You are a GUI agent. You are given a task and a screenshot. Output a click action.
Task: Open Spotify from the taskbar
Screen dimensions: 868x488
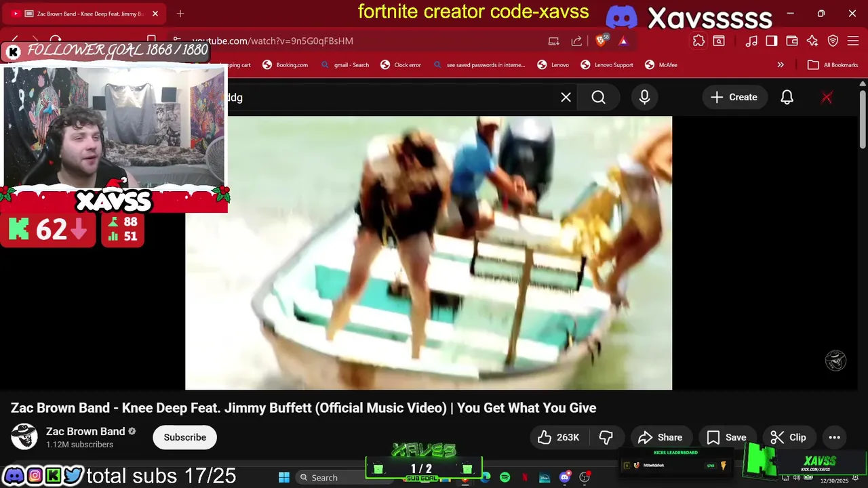(505, 477)
